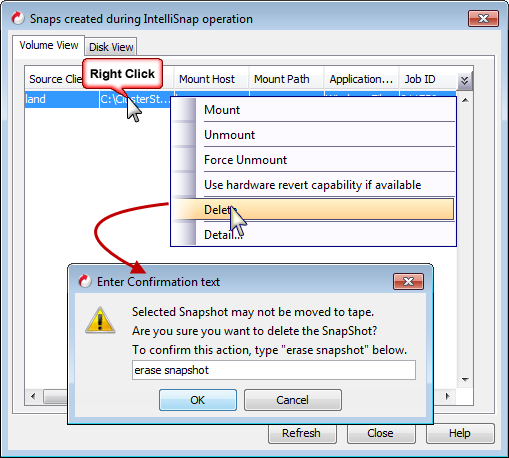Click the app icon in the main window title
This screenshot has width=509, height=458.
click(18, 18)
